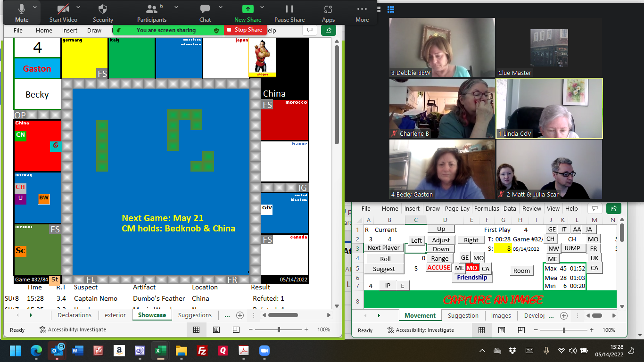
Task: Click the Share icon in Showcase Excel window
Action: coord(328,30)
